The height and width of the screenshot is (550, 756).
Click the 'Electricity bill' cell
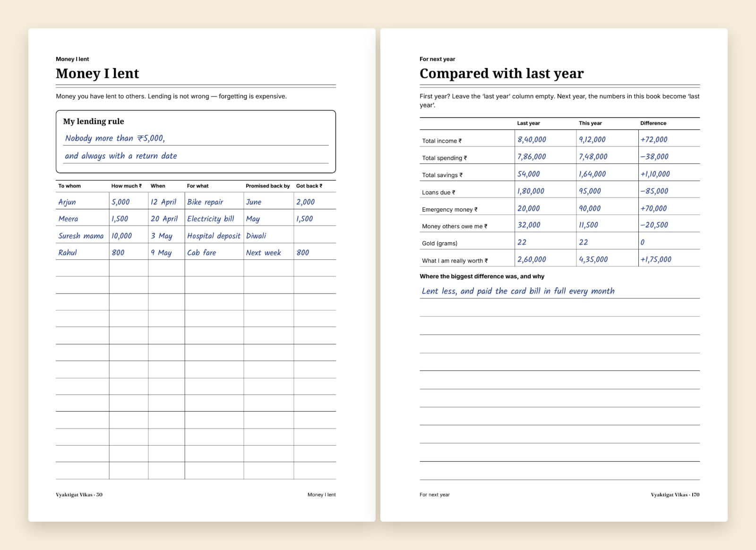[211, 219]
